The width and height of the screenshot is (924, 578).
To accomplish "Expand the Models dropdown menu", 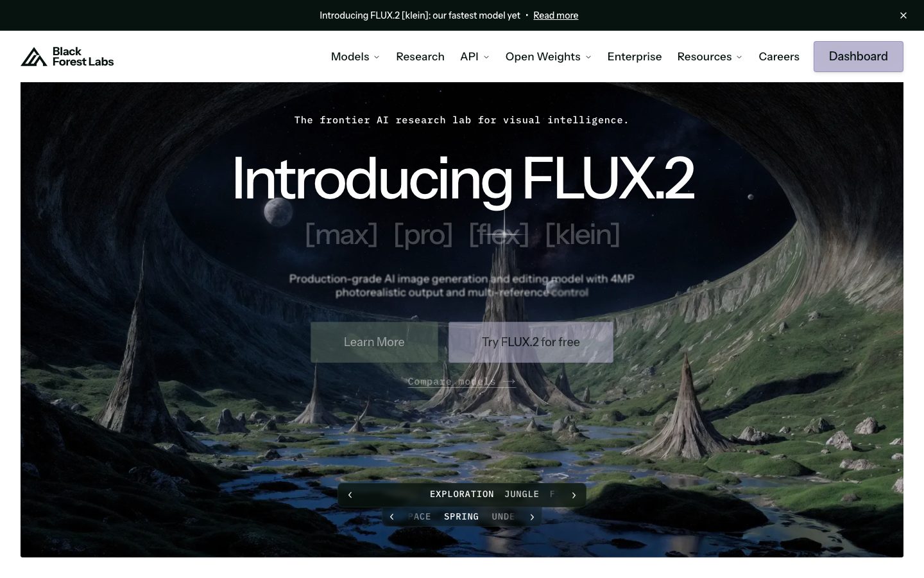I will [355, 57].
